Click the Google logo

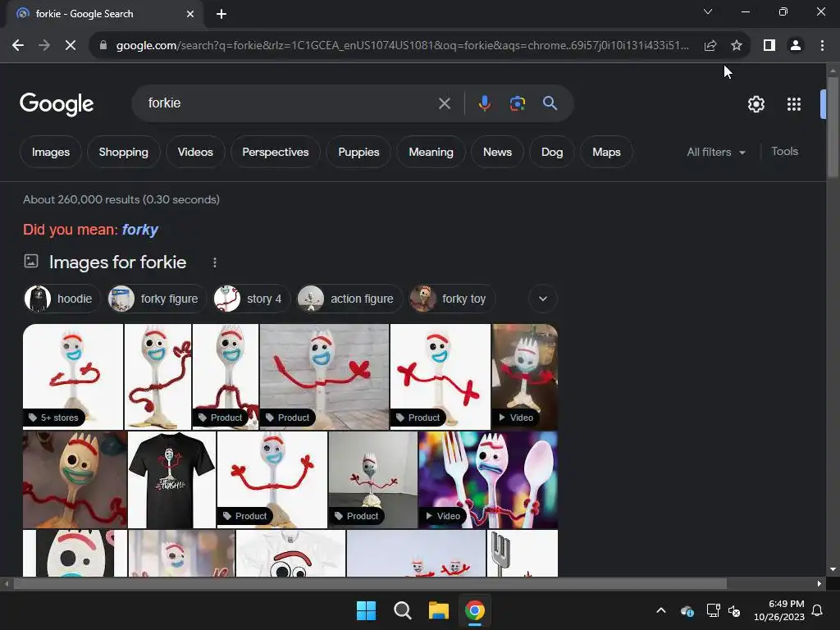pos(57,104)
